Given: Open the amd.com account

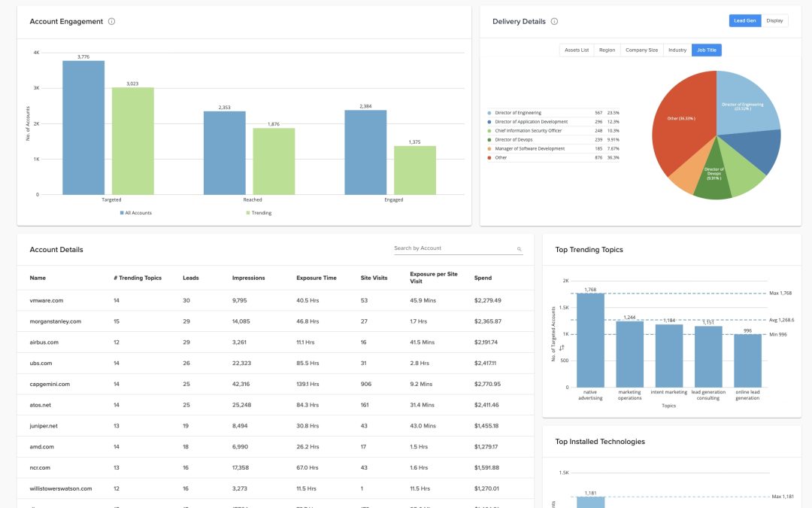Looking at the screenshot, I should click(x=42, y=447).
